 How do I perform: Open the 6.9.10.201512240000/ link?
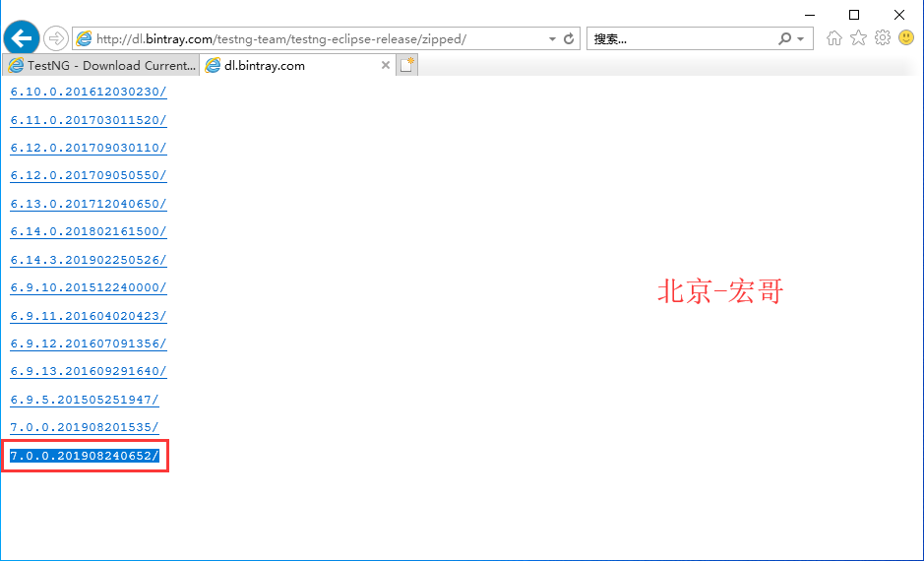[x=89, y=287]
